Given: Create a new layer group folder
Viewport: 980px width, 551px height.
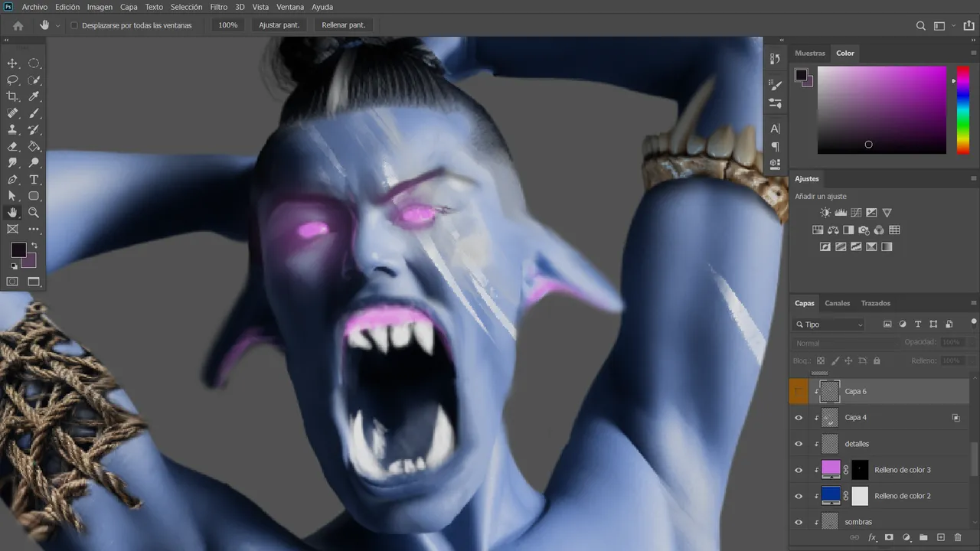Looking at the screenshot, I should click(923, 538).
